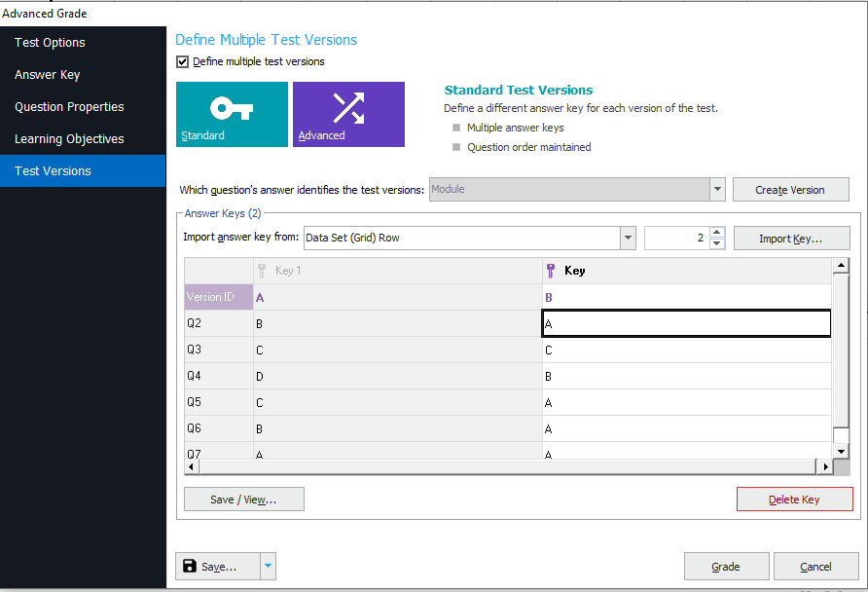Open the Import answer key from dropdown
Image resolution: width=868 pixels, height=592 pixels.
pos(628,238)
